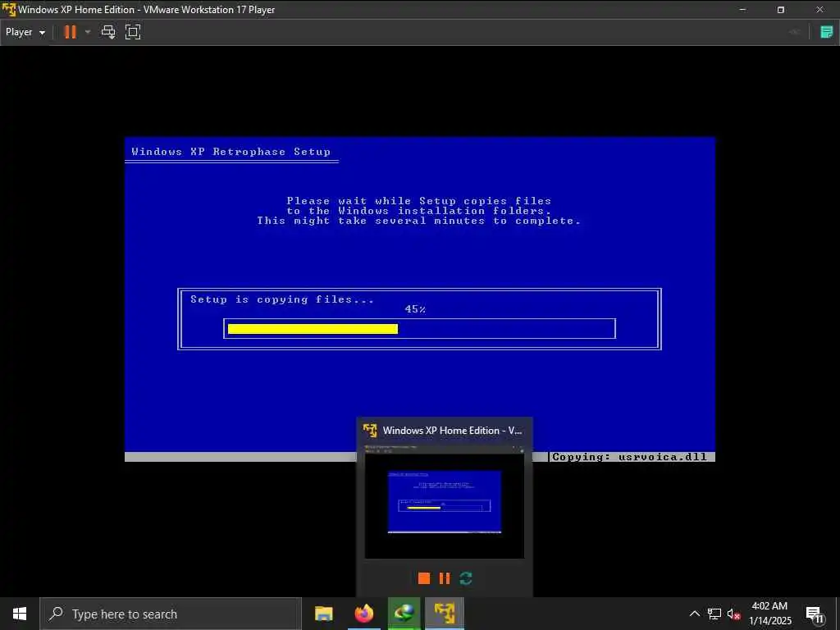840x630 pixels.
Task: Click the preview title Windows XP Home Edition
Action: click(452, 430)
